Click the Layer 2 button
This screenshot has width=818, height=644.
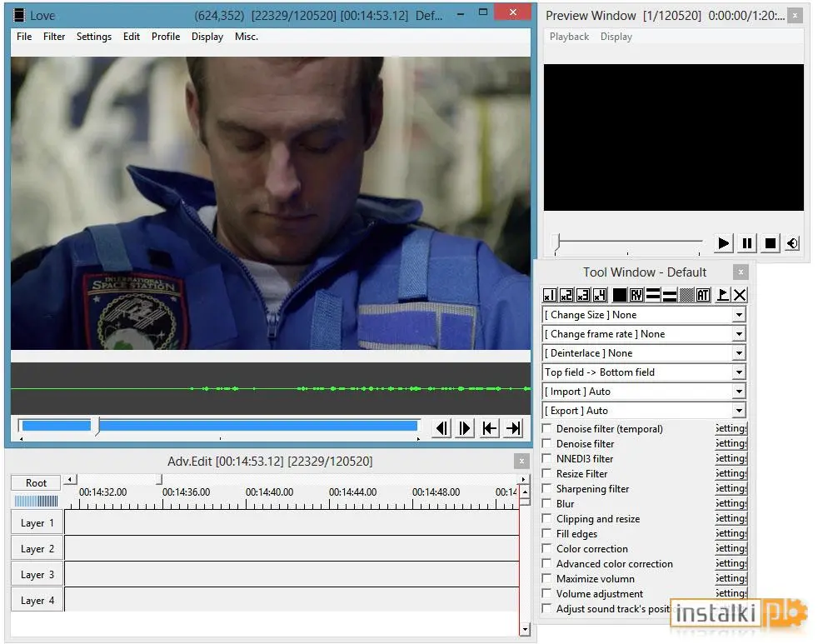pos(37,549)
